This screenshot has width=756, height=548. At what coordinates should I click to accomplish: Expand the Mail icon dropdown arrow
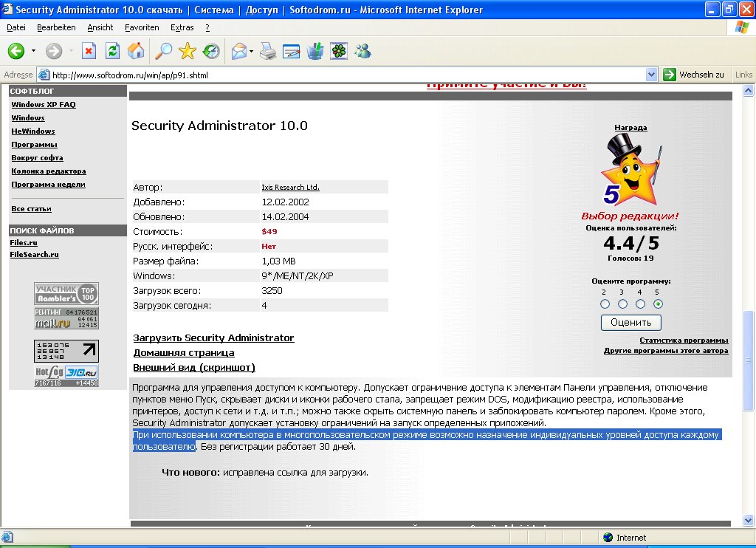click(x=252, y=51)
